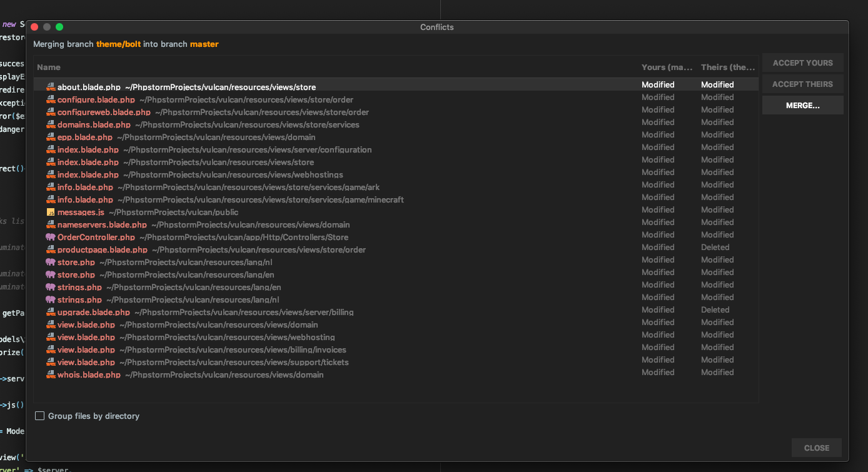Click the icon next to epp.blade.php
The height and width of the screenshot is (472, 868).
click(x=51, y=137)
